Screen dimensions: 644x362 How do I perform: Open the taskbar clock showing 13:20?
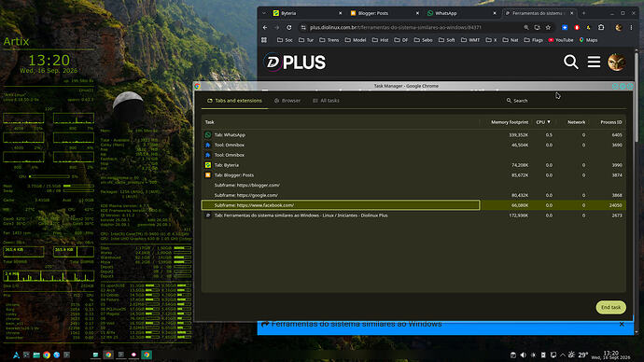610,355
